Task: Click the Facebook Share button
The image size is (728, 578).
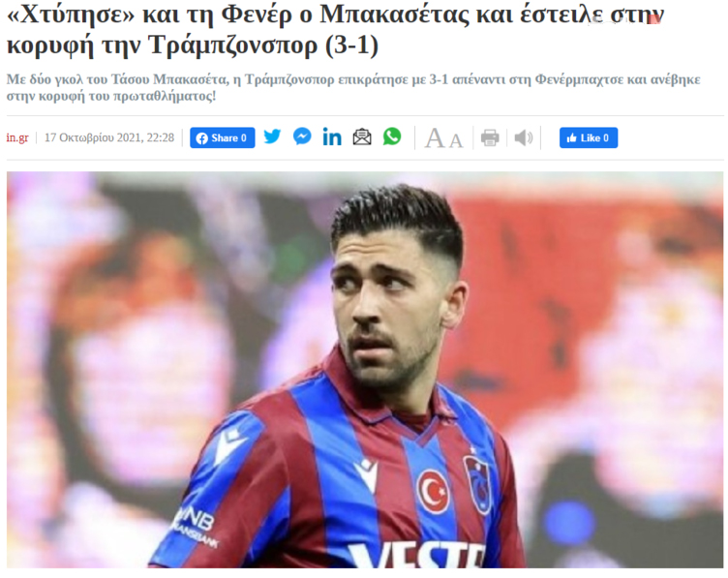Action: point(223,137)
